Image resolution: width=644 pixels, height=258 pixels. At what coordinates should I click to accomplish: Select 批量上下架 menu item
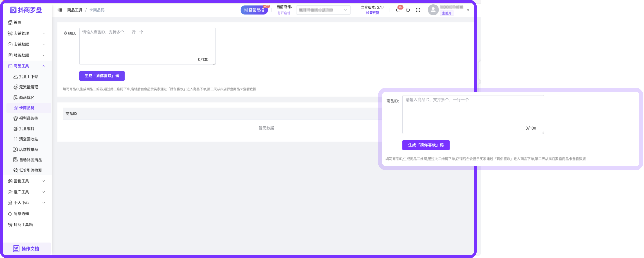28,77
